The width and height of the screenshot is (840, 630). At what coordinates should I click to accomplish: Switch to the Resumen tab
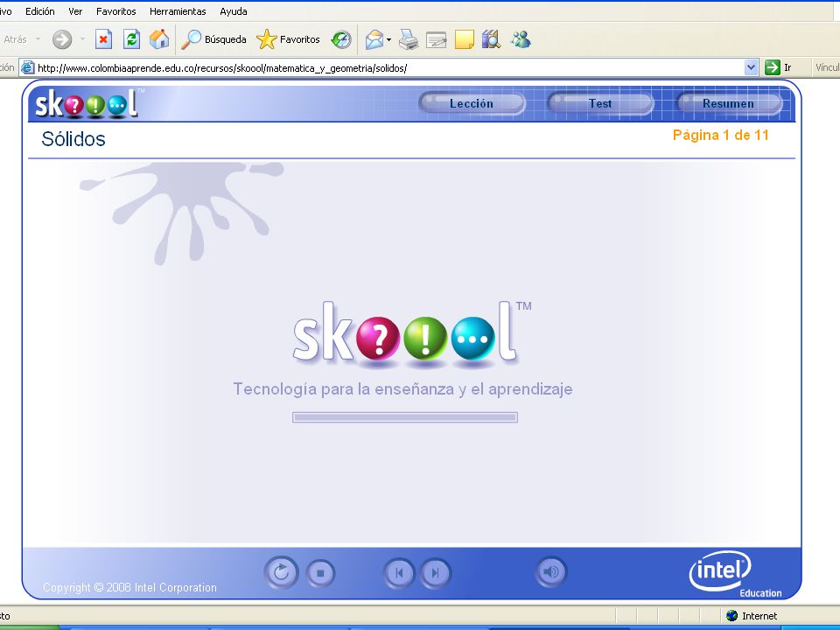click(x=728, y=103)
